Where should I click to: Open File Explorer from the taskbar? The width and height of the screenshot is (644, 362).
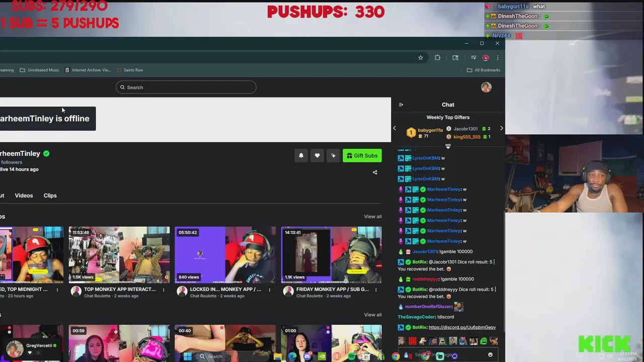pyautogui.click(x=277, y=356)
